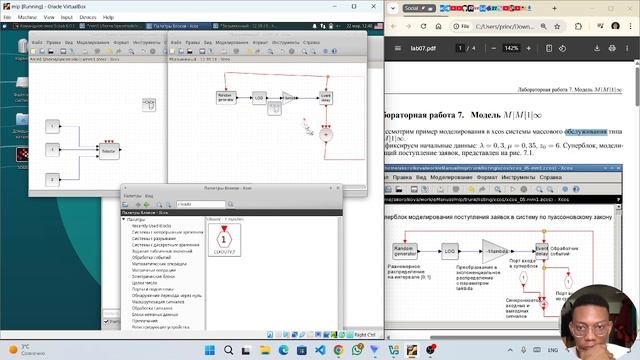
Task: Select the LOG block in the diagram
Action: (x=259, y=98)
